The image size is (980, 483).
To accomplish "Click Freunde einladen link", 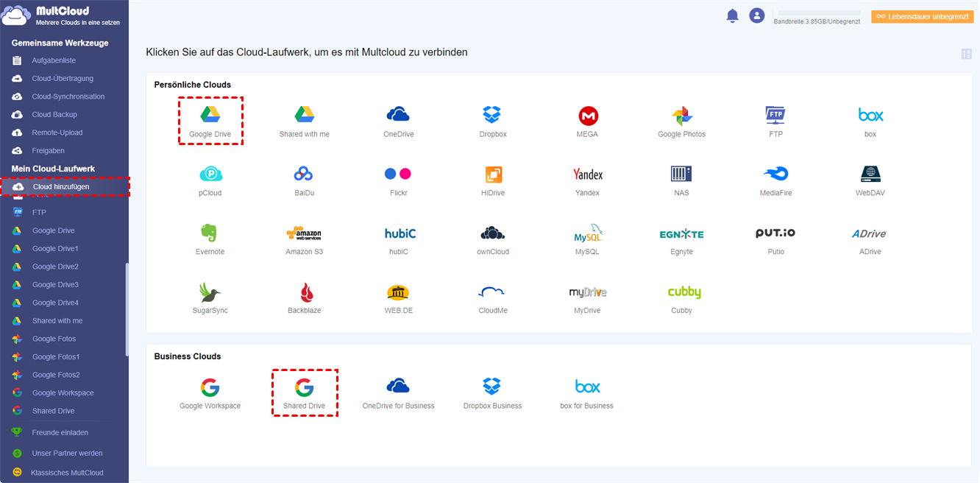I will 60,433.
